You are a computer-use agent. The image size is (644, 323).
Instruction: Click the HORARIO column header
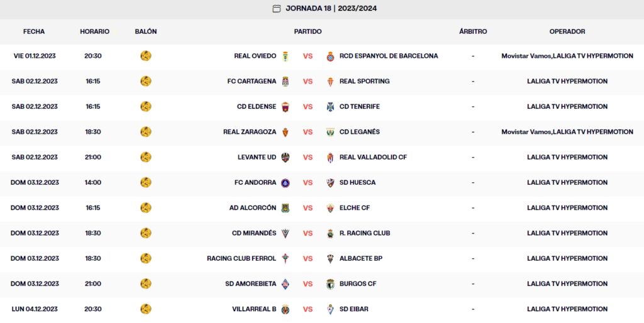click(94, 31)
